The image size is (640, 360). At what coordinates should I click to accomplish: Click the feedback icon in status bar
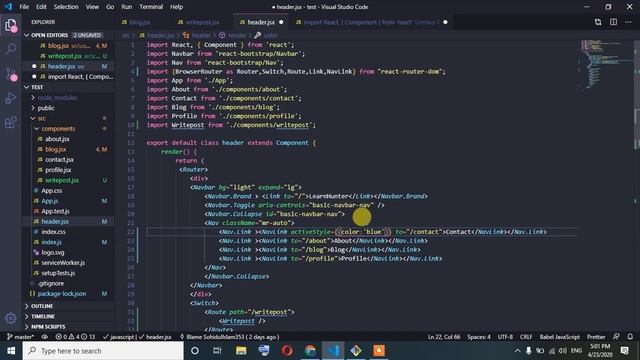pos(616,337)
